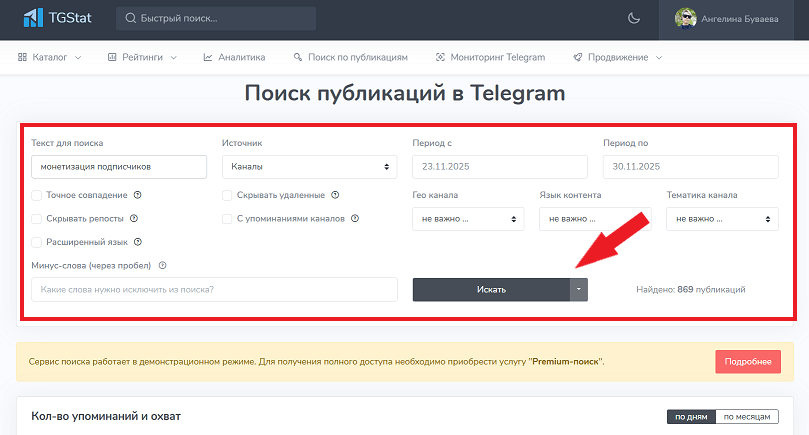Click the TGStat logo icon
This screenshot has width=809, height=435.
(x=33, y=18)
